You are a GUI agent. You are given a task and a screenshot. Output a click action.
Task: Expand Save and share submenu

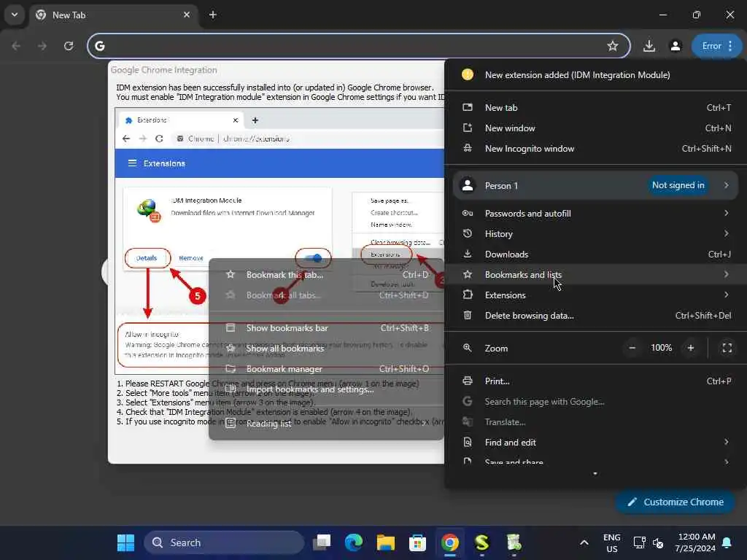click(595, 461)
